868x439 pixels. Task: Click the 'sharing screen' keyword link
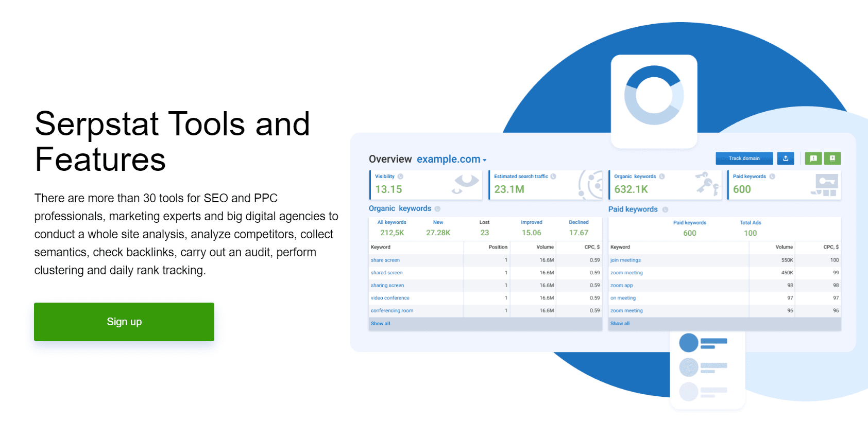pos(387,286)
